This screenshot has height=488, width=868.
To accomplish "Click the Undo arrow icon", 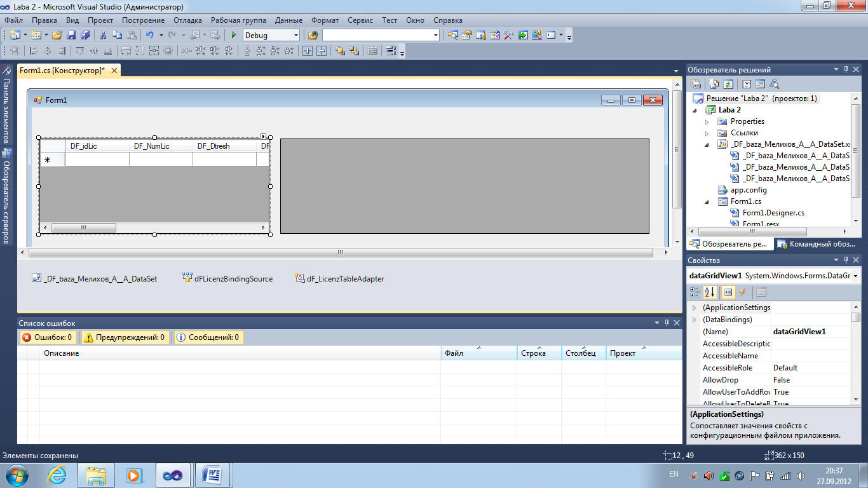I will (x=149, y=36).
